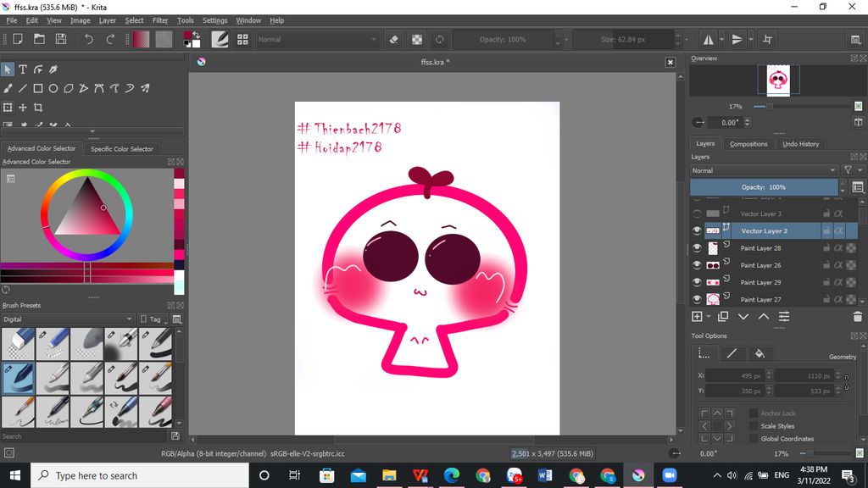This screenshot has height=488, width=868.
Task: Enable Global Coordinates checkbox
Action: point(754,439)
